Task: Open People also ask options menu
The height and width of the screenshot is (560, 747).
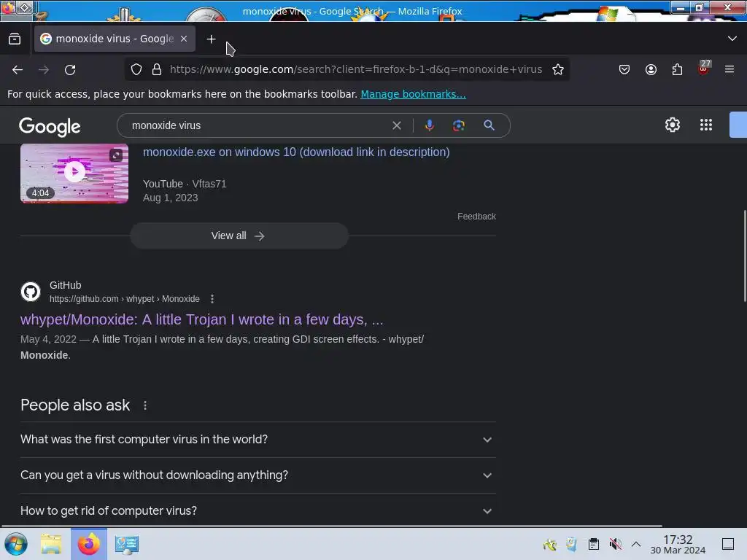Action: click(145, 405)
